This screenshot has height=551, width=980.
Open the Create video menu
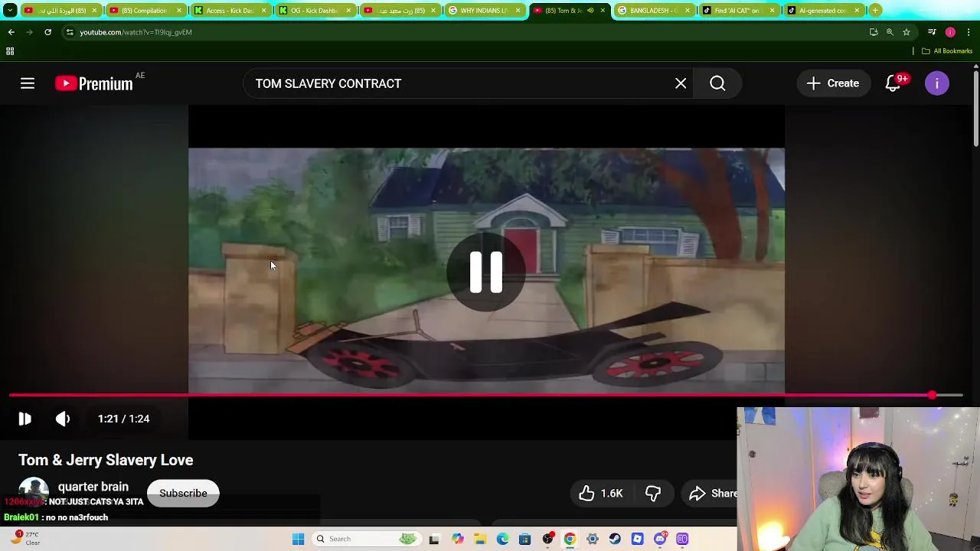(833, 83)
